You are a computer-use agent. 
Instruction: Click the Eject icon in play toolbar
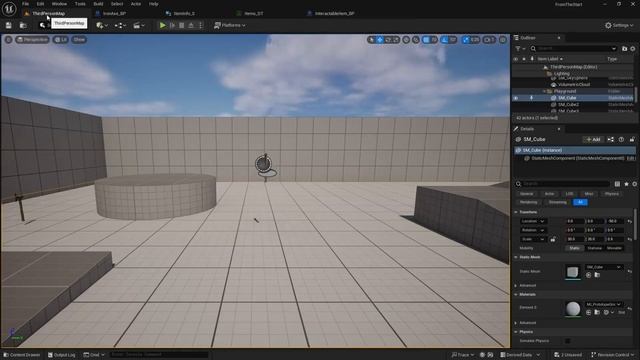[191, 25]
